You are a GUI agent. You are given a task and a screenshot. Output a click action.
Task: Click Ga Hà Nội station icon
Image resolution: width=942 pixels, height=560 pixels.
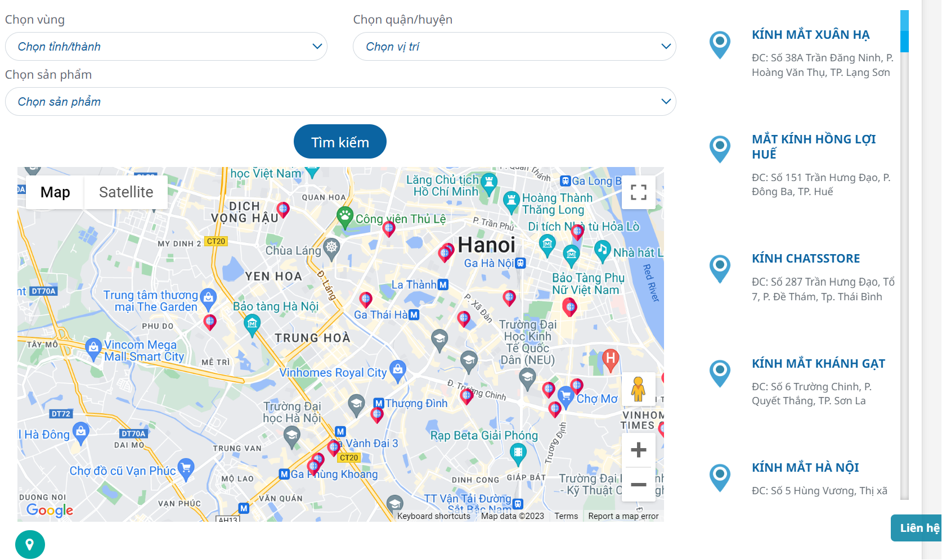(521, 263)
